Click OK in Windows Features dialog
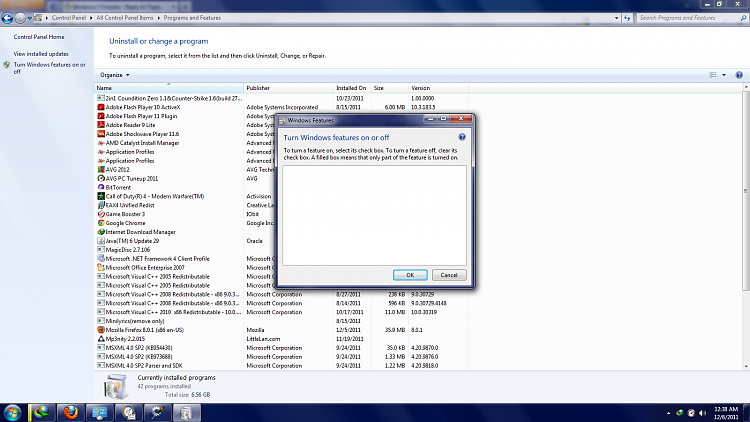 tap(410, 275)
